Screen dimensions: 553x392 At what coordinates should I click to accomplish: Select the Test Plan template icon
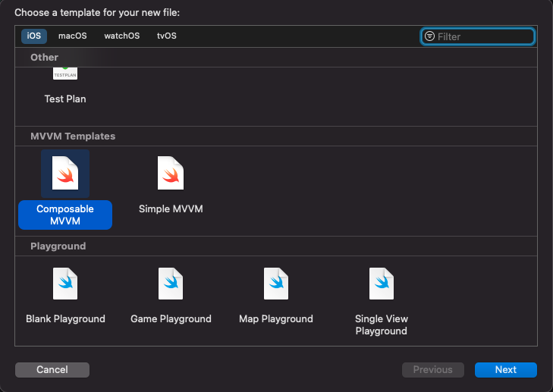click(65, 74)
